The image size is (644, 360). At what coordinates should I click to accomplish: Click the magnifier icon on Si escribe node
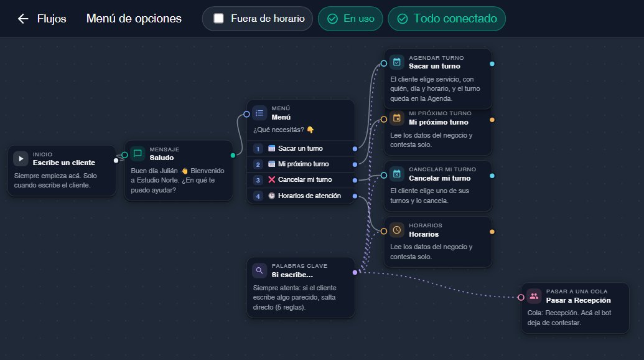(x=259, y=270)
